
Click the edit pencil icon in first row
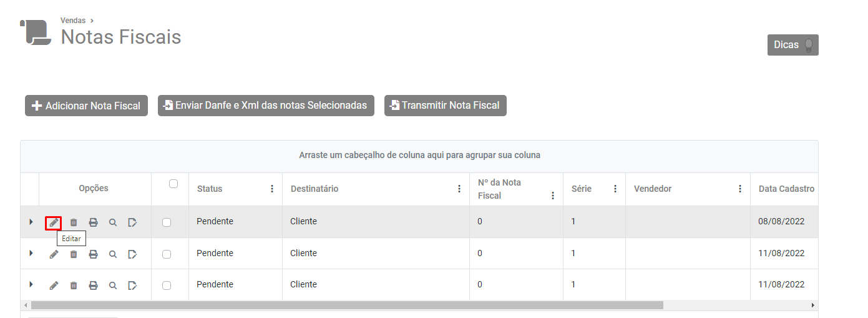pos(54,222)
